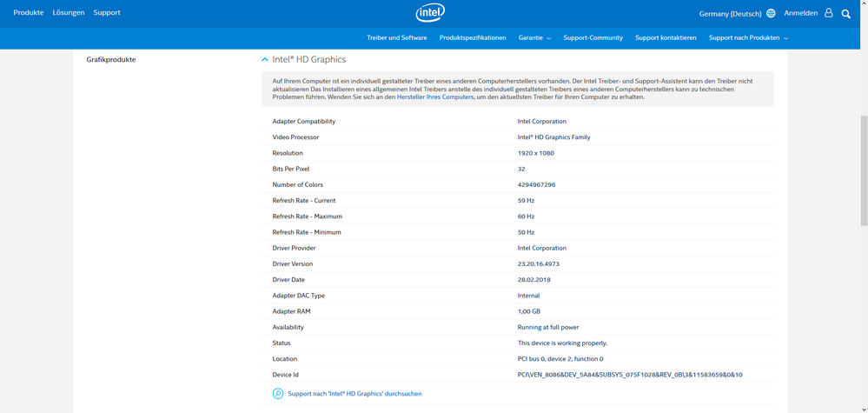
Task: Click the vertical scrollbar thumb
Action: click(x=864, y=170)
